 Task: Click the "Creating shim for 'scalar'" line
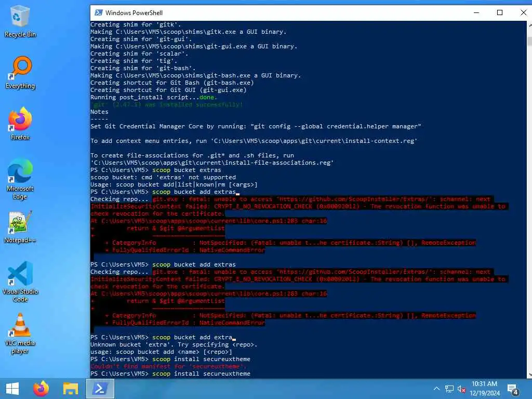[139, 54]
